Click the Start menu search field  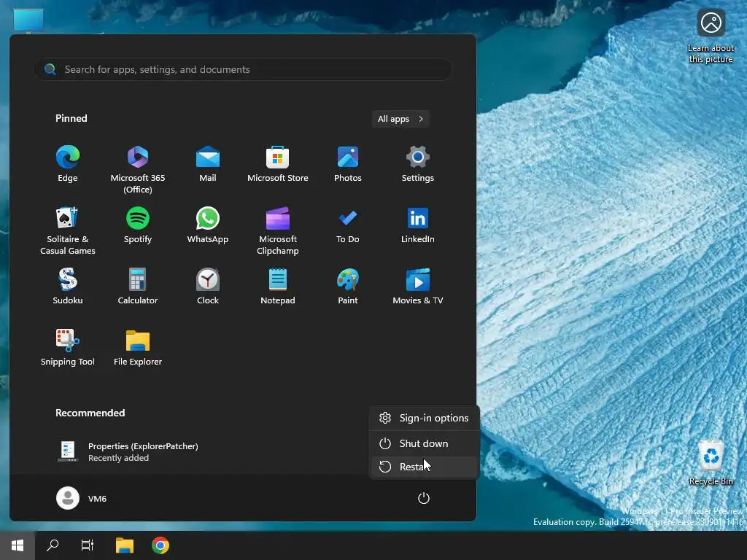pyautogui.click(x=242, y=69)
